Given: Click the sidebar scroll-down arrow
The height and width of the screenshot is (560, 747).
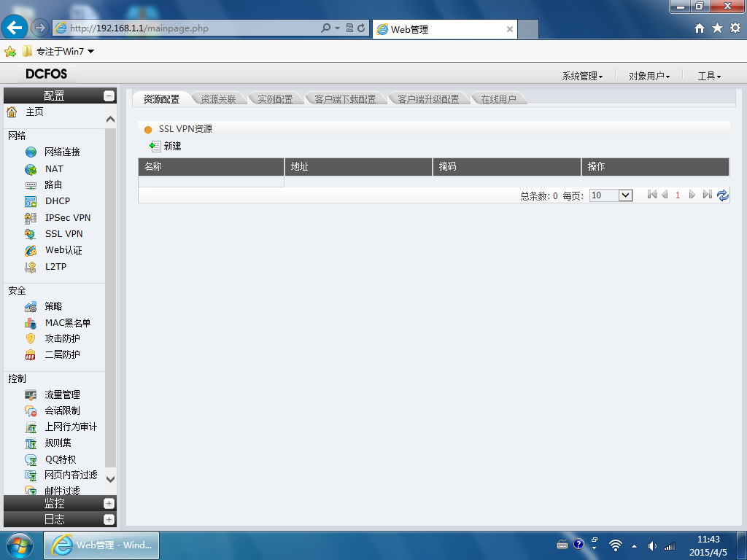Looking at the screenshot, I should pyautogui.click(x=111, y=479).
